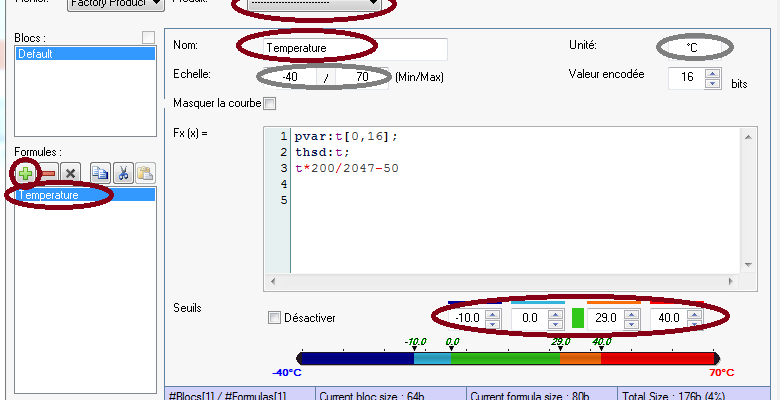Toggle the checkbox next to Blocs
The width and height of the screenshot is (780, 400).
tap(148, 37)
